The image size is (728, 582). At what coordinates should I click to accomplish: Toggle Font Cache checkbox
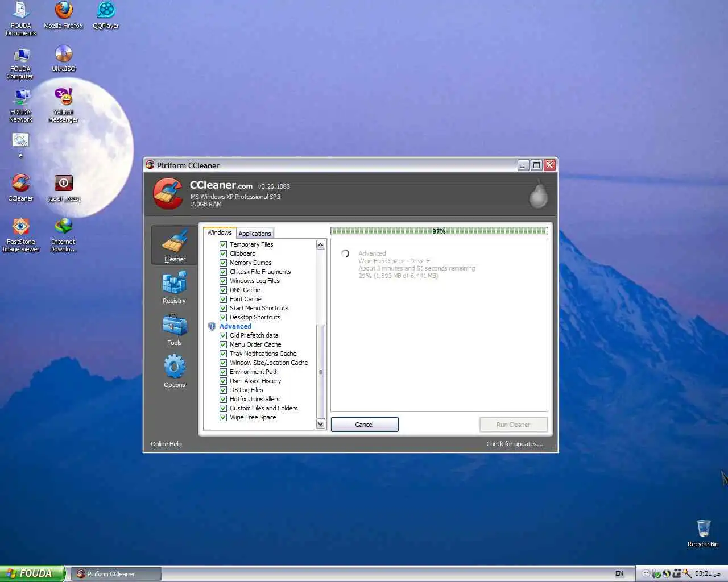pyautogui.click(x=224, y=299)
